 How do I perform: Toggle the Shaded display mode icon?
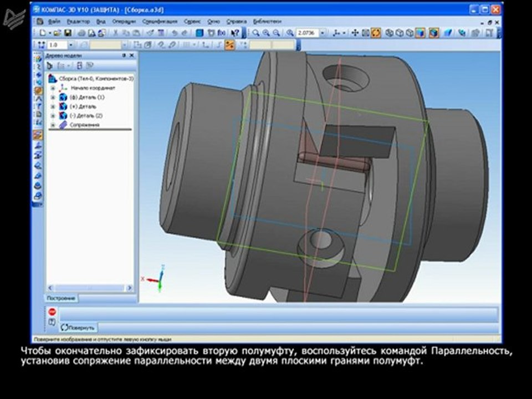(x=421, y=33)
